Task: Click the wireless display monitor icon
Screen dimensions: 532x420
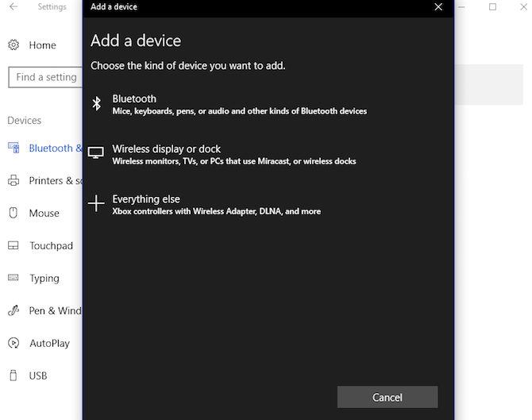Action: coord(95,152)
